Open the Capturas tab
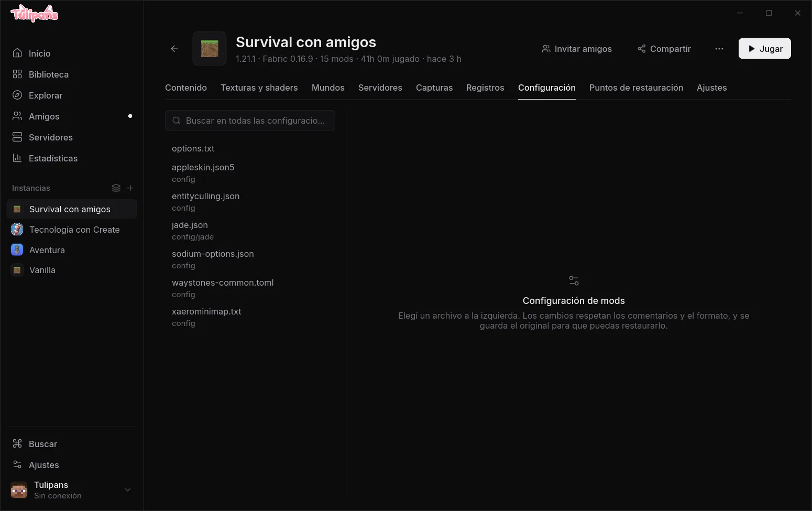The height and width of the screenshot is (511, 812). 434,88
